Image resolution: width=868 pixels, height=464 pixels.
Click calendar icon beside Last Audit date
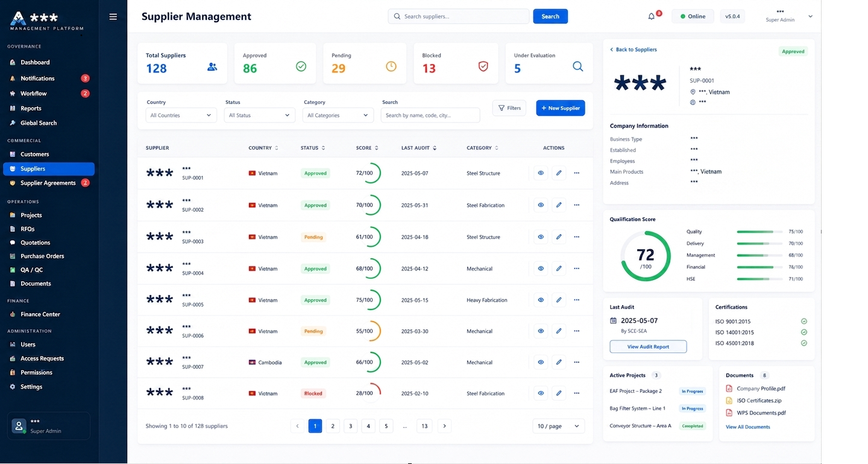pos(614,320)
